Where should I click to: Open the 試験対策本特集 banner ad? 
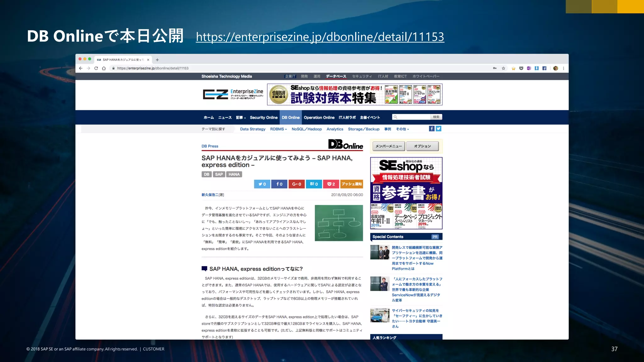[355, 94]
